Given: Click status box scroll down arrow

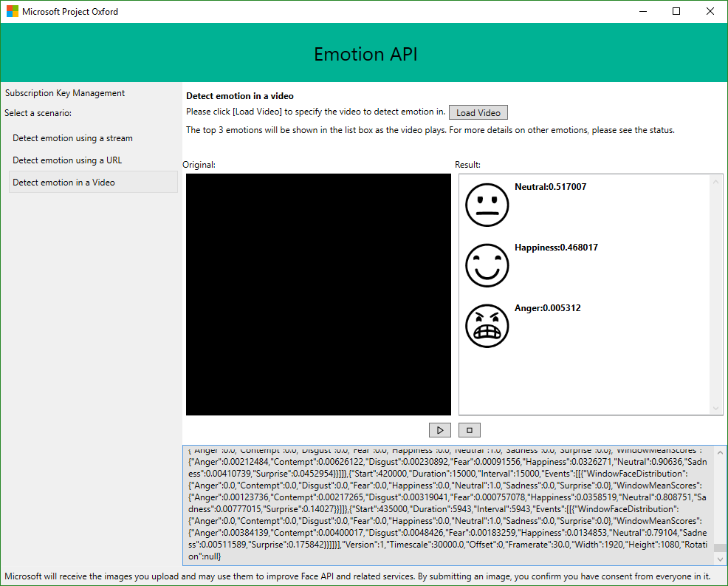Looking at the screenshot, I should tap(720, 559).
